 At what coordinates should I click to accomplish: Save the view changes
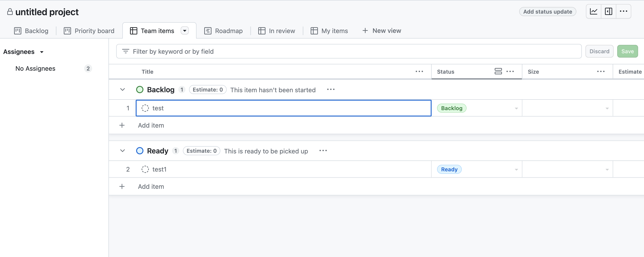[x=627, y=51]
